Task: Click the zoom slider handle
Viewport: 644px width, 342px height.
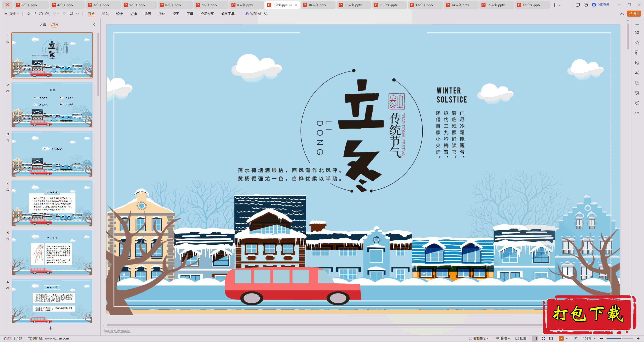Action: pos(622,338)
